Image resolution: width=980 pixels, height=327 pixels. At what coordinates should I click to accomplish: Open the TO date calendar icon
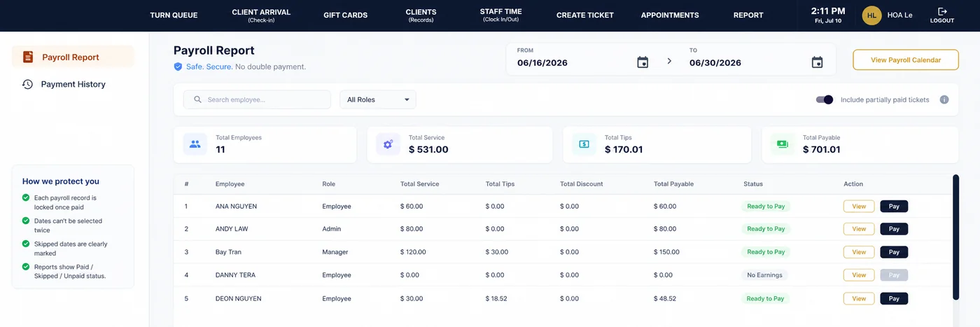(x=817, y=62)
